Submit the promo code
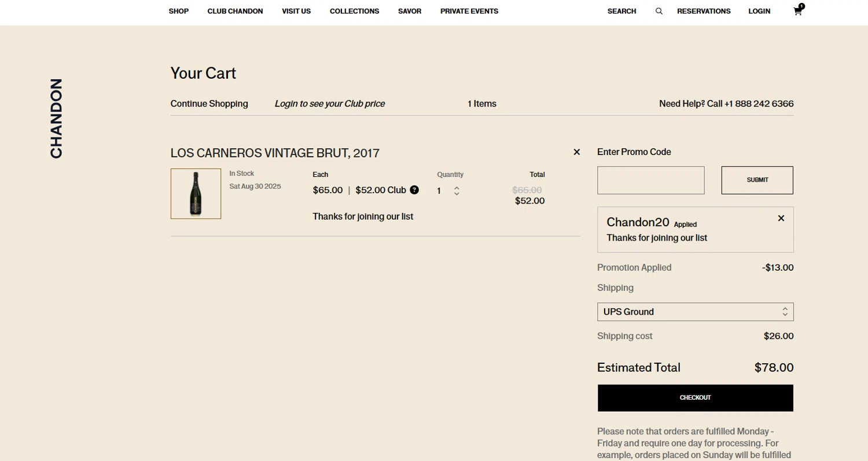 [x=757, y=180]
